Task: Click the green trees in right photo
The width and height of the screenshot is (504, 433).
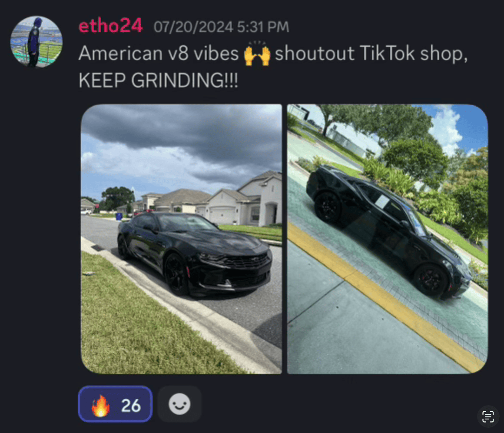Action: point(418,154)
